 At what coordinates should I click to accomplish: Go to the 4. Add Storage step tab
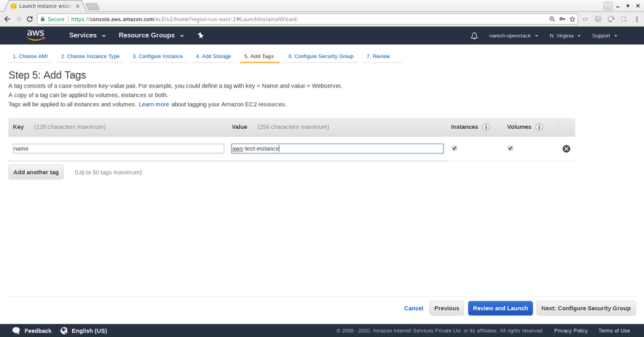click(x=213, y=57)
